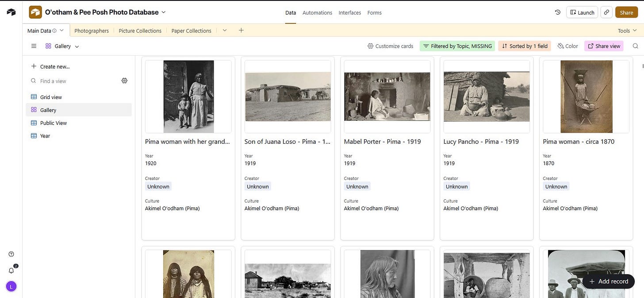Open the search magnifier icon in toolbar
644x298 pixels.
(635, 46)
